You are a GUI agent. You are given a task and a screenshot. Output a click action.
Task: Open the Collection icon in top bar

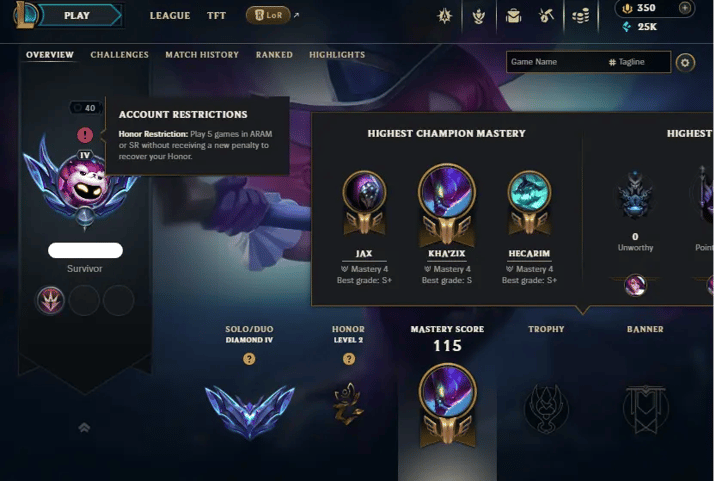point(513,16)
